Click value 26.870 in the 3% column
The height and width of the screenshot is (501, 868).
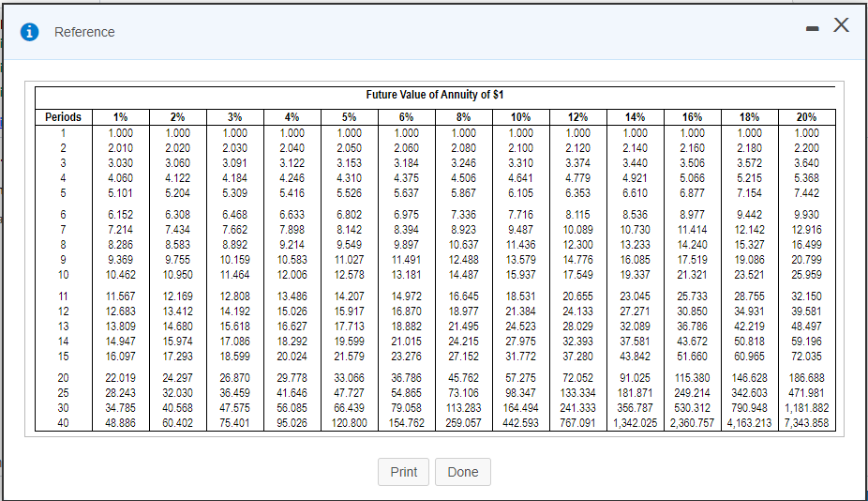[234, 378]
